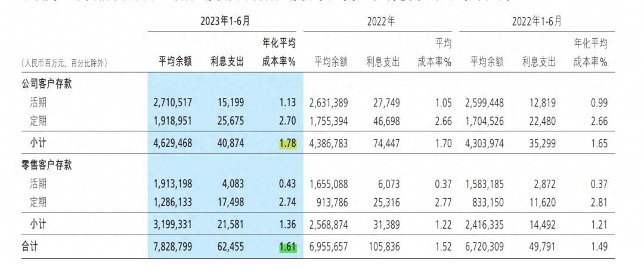
Task: Select the 2,710,517 demand deposit balance cell
Action: pos(172,103)
